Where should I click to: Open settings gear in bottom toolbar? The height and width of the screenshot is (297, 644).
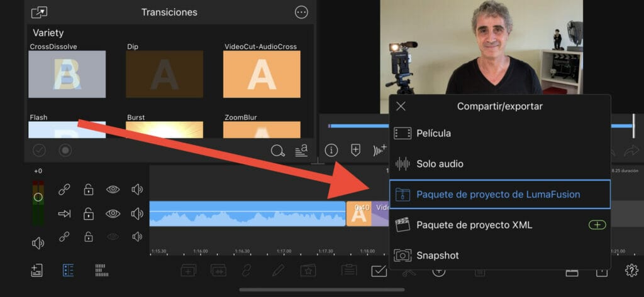coord(631,271)
